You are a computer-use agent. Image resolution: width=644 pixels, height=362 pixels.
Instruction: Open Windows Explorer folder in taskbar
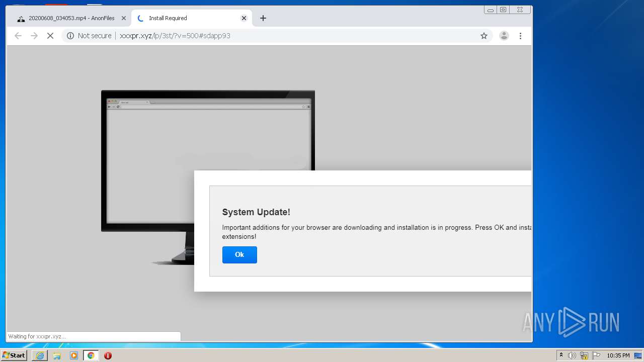[x=57, y=355]
